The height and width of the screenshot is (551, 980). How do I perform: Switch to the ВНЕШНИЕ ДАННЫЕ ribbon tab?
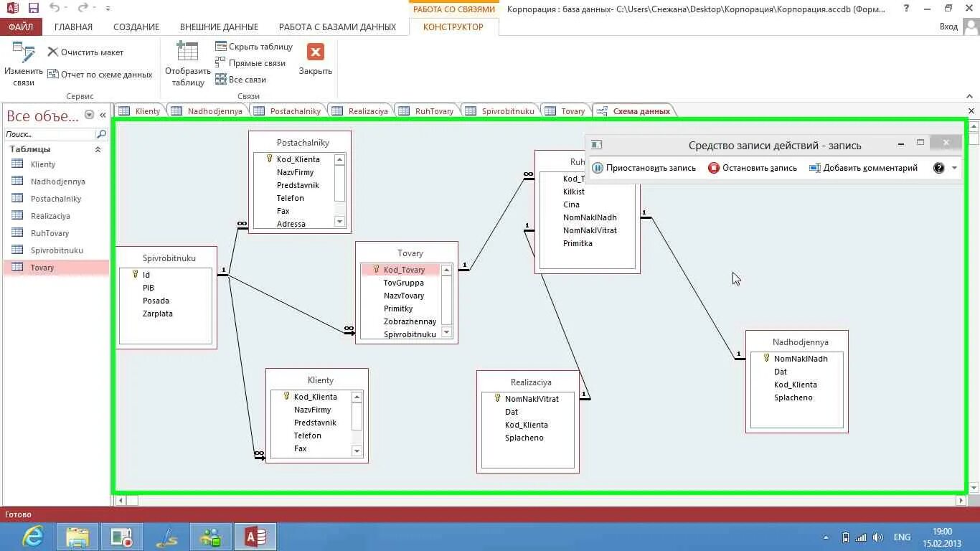[219, 27]
